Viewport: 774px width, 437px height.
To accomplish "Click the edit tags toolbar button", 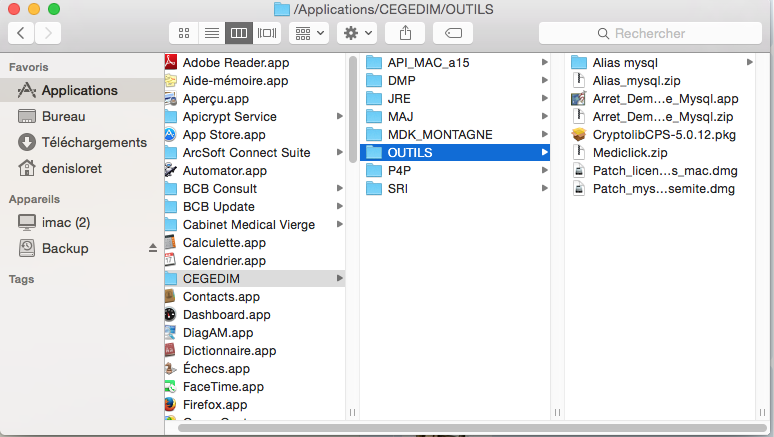I will 453,33.
